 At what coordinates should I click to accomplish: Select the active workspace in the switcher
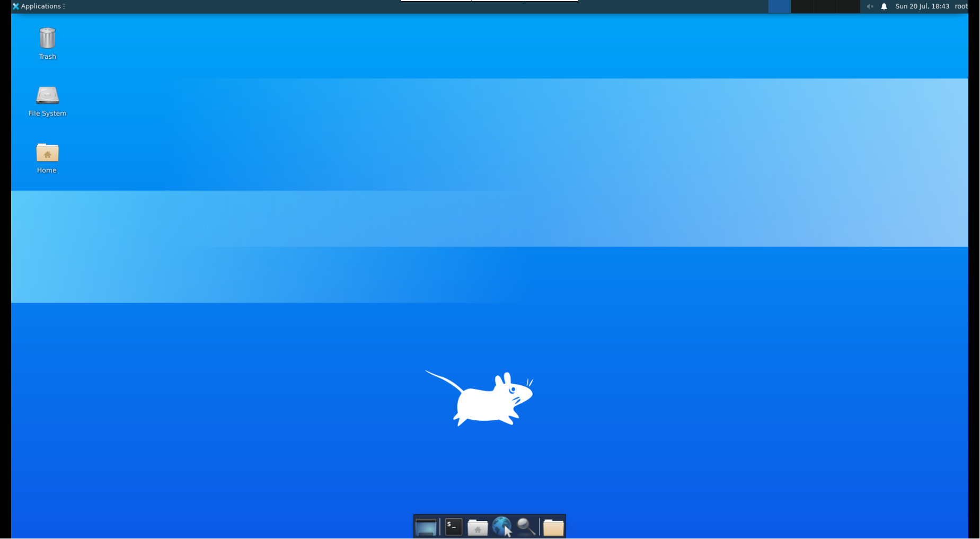coord(779,6)
